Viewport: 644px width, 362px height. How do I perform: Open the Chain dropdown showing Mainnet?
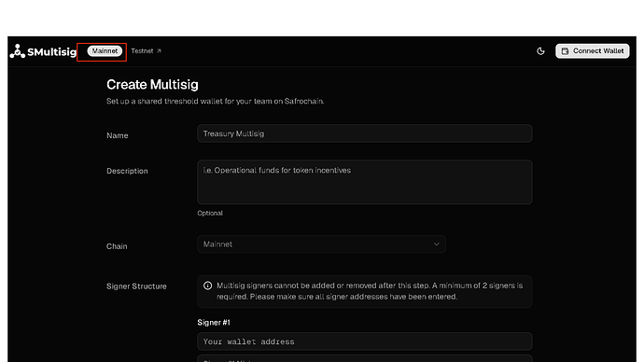click(321, 244)
